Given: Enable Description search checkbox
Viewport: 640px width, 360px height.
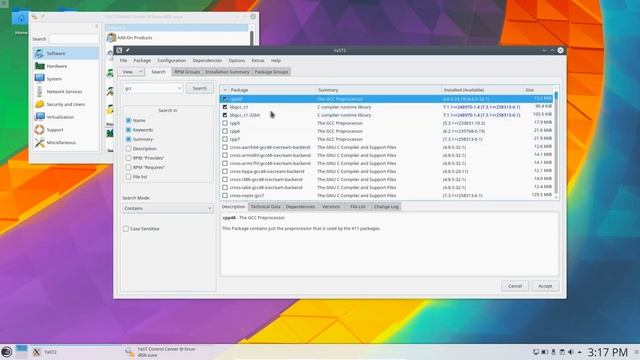Looking at the screenshot, I should tap(129, 149).
